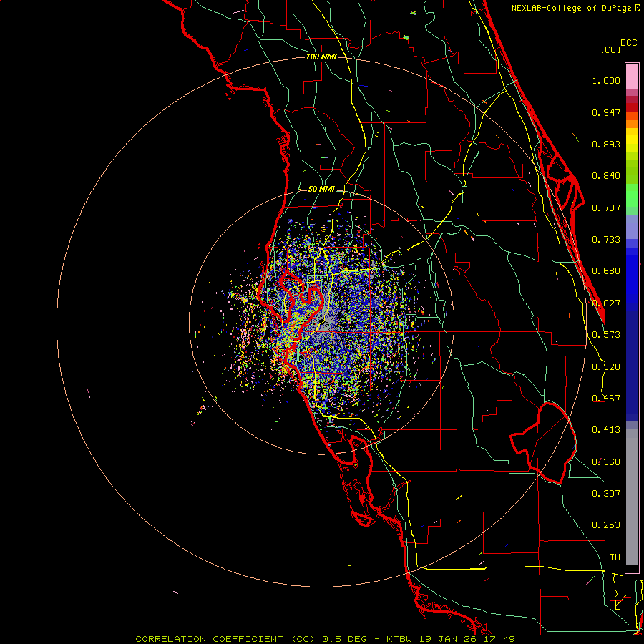Click the NEXLAB-College of DuPage title text
644x644 pixels.
(575, 8)
